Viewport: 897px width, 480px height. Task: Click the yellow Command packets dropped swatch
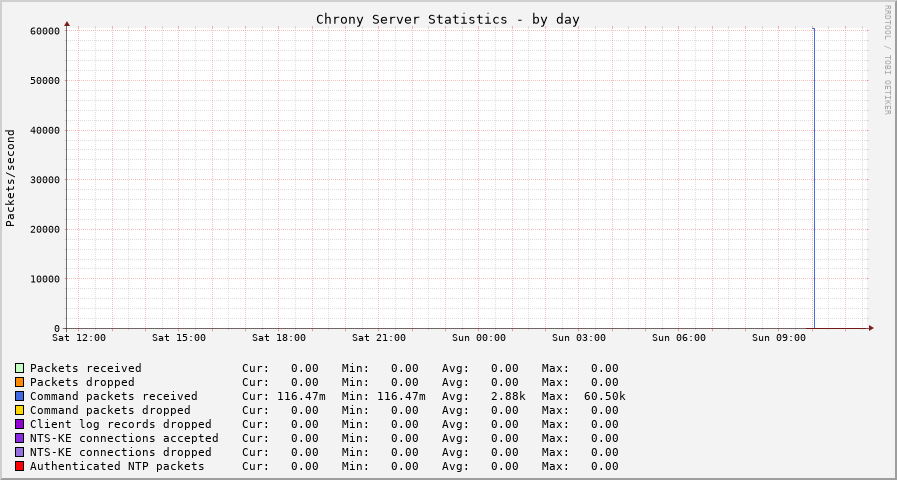pos(19,410)
